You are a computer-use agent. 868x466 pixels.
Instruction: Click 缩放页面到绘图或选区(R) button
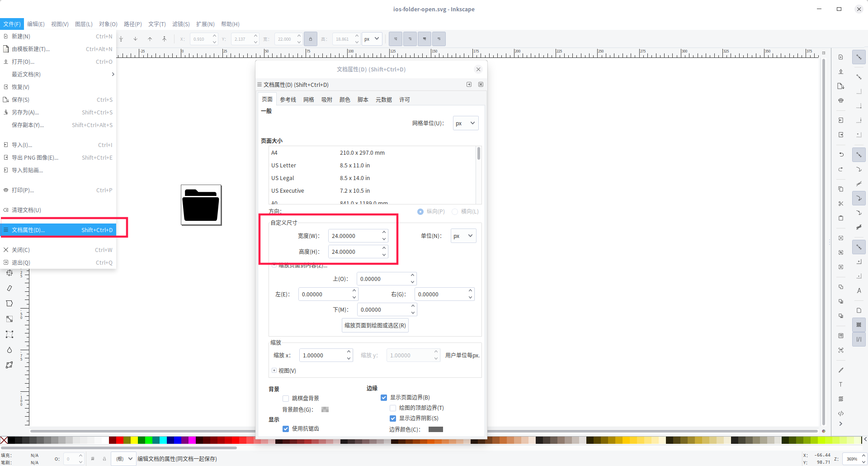(x=375, y=325)
